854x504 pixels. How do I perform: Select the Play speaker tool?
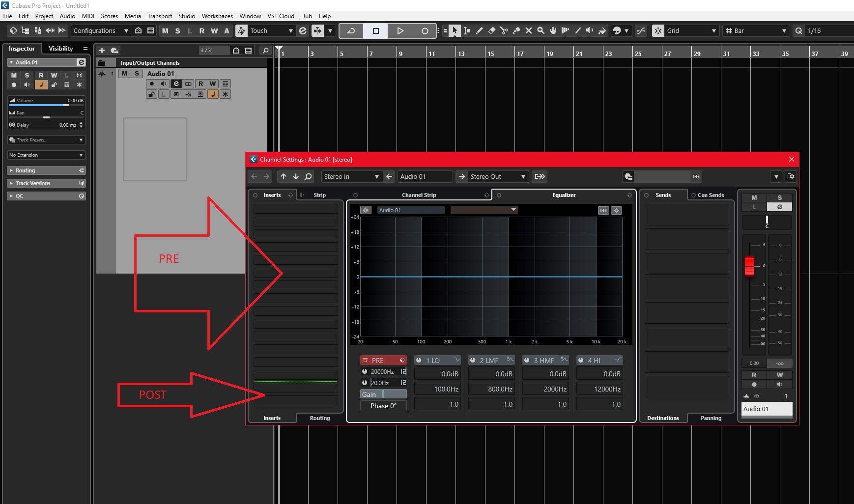point(590,30)
